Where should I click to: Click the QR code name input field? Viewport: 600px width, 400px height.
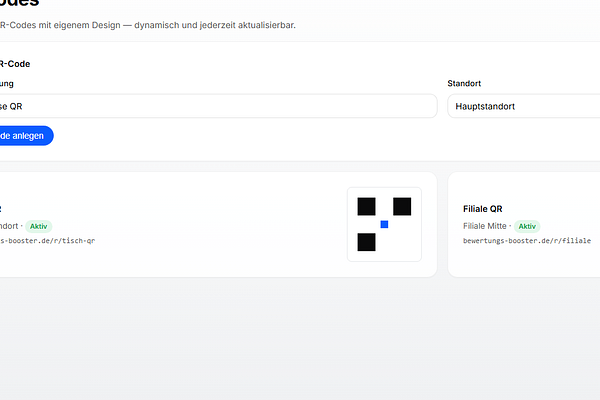tap(218, 106)
